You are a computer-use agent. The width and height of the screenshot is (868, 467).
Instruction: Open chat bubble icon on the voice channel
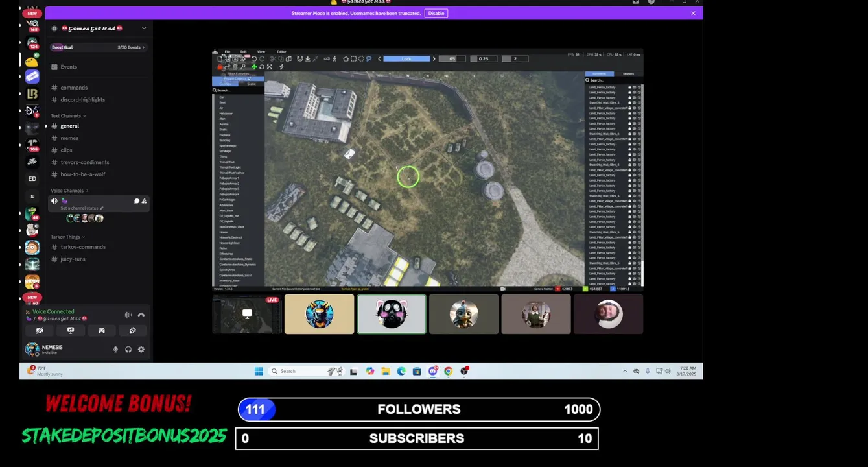(x=137, y=201)
